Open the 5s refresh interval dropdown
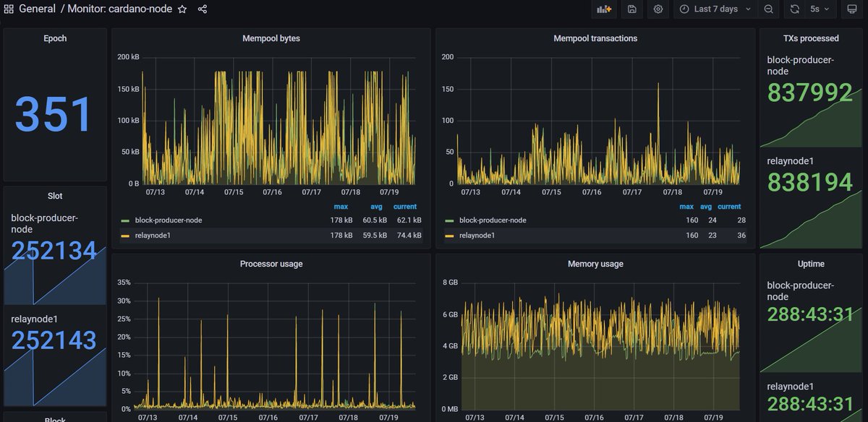Viewport: 868px width, 422px height. tap(820, 9)
